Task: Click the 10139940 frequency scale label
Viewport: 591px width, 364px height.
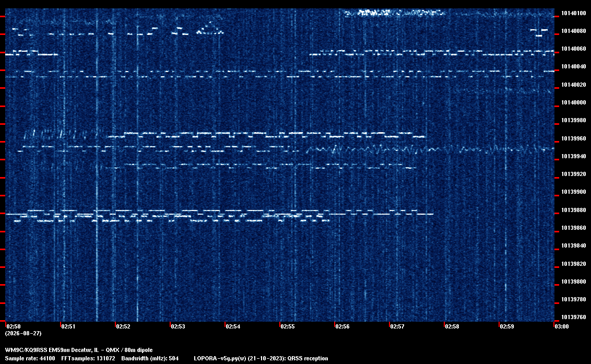Action: pos(574,156)
